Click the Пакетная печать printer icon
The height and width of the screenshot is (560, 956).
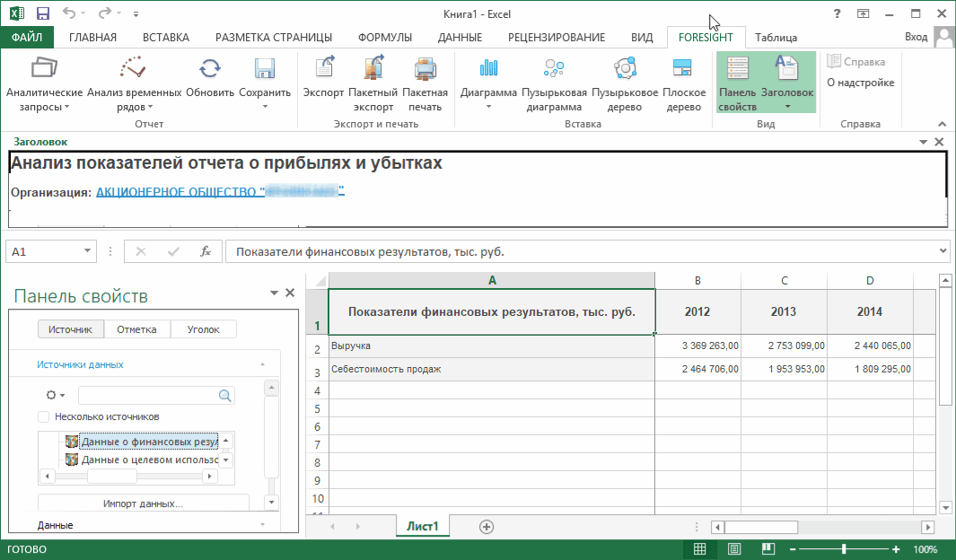pyautogui.click(x=425, y=69)
